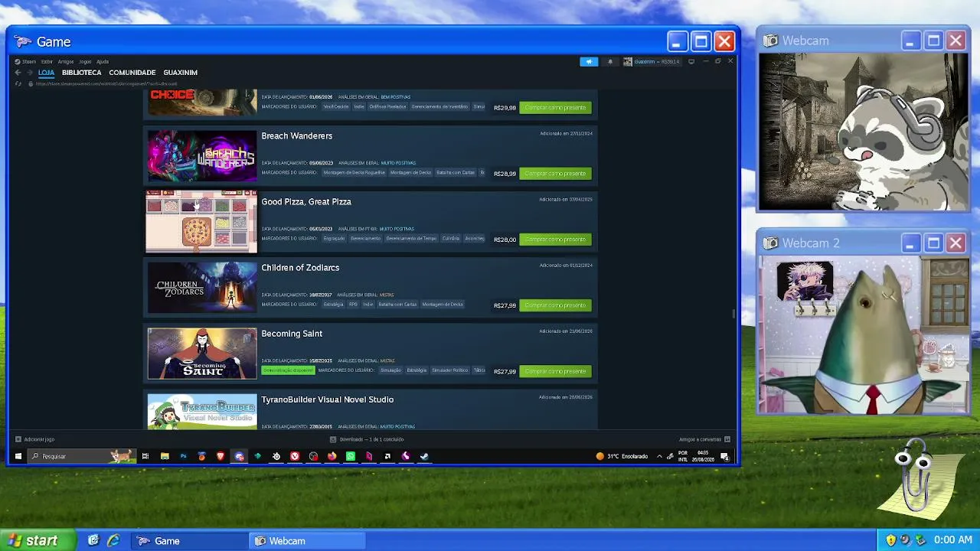Click the security shield tray icon
This screenshot has height=551, width=980.
coord(890,540)
